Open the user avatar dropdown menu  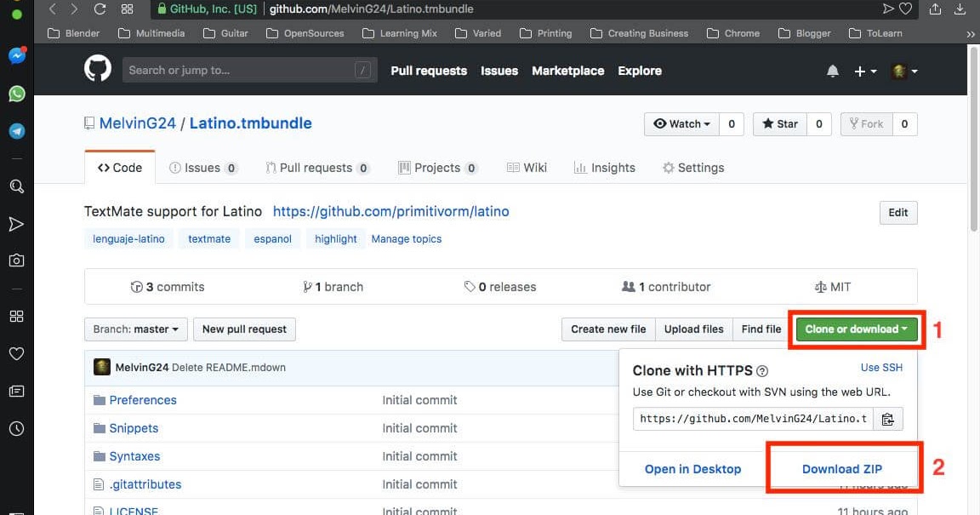pyautogui.click(x=904, y=72)
